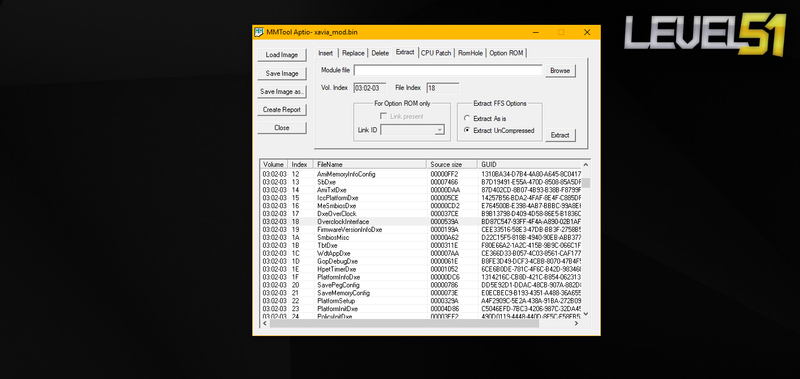
Task: Tick the Link present checkbox
Action: tap(383, 116)
